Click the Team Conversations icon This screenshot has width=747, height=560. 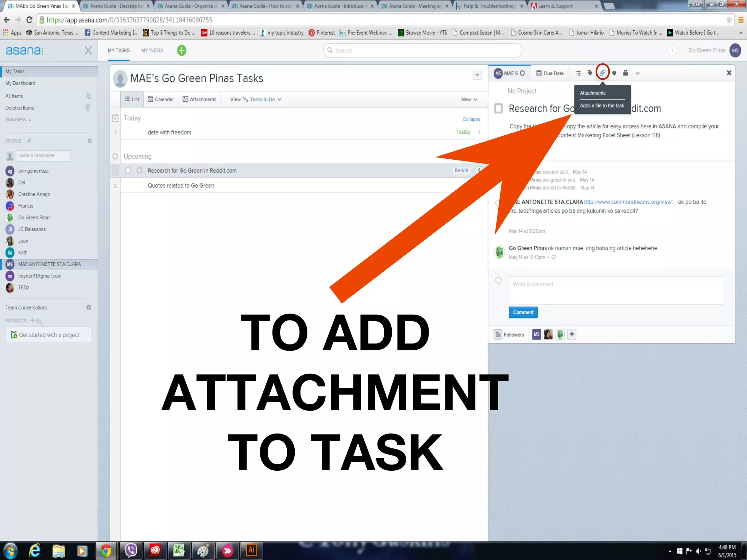tap(88, 307)
